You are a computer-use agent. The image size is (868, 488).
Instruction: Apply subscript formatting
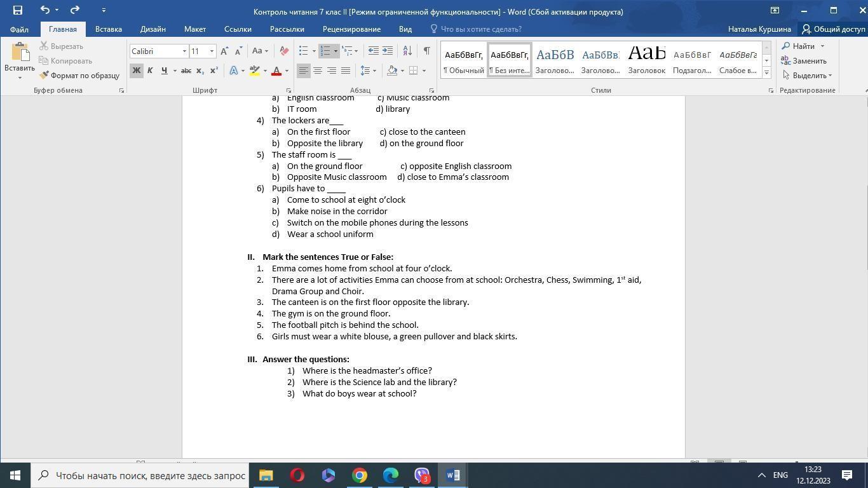200,71
